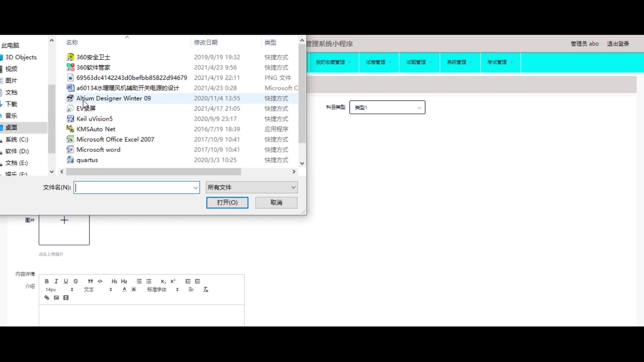
Task: Select the quartus shortcut
Action: 87,160
